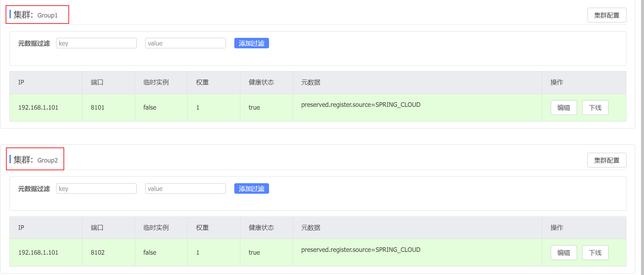Click the 权重 column header in Group1 table
This screenshot has height=275, width=644.
(x=202, y=82)
